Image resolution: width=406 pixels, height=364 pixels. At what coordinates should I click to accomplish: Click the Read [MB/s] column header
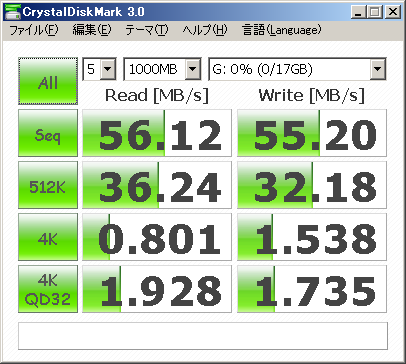pos(157,96)
